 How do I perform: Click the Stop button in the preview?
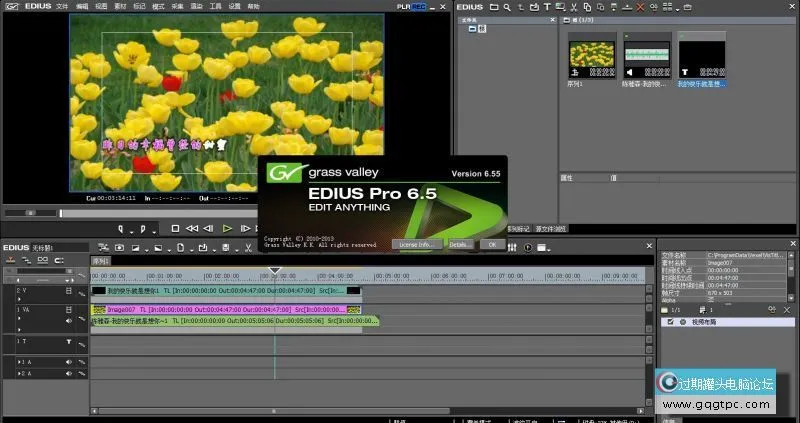(x=175, y=228)
